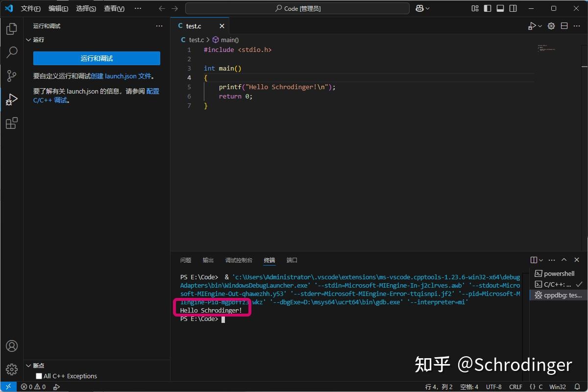
Task: Click the 运行和调试 blue button
Action: (x=96, y=58)
